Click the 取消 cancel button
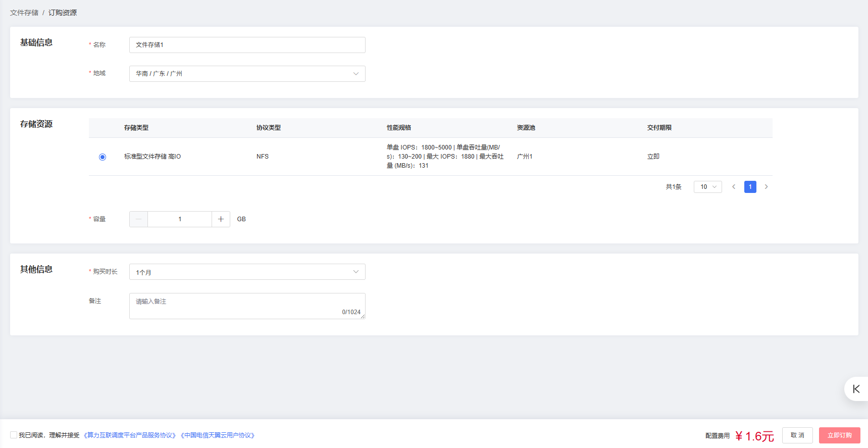The width and height of the screenshot is (868, 448). coord(797,435)
